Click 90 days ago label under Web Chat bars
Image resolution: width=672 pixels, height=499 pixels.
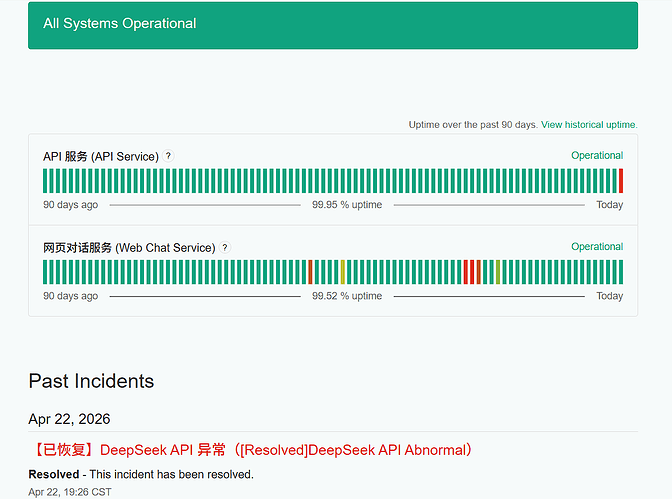(x=70, y=296)
